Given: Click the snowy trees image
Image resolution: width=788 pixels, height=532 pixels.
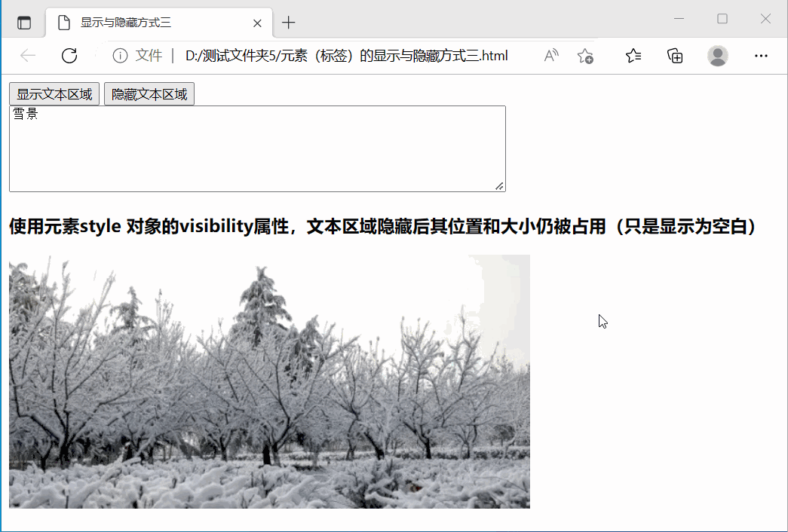Looking at the screenshot, I should (269, 381).
